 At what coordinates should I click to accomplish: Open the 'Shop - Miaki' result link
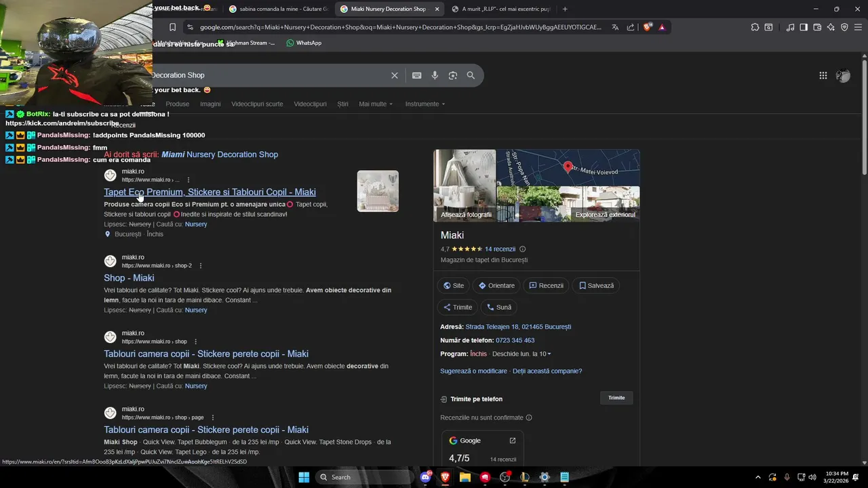click(x=129, y=278)
